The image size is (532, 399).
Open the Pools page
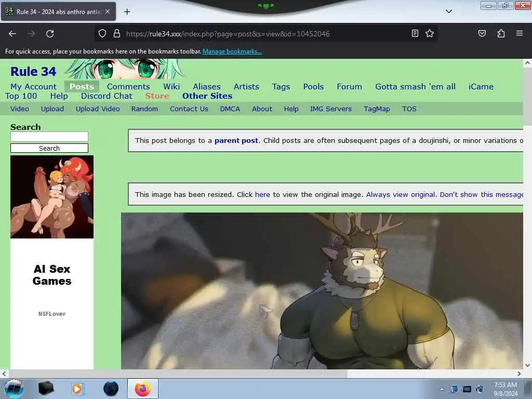pyautogui.click(x=313, y=87)
